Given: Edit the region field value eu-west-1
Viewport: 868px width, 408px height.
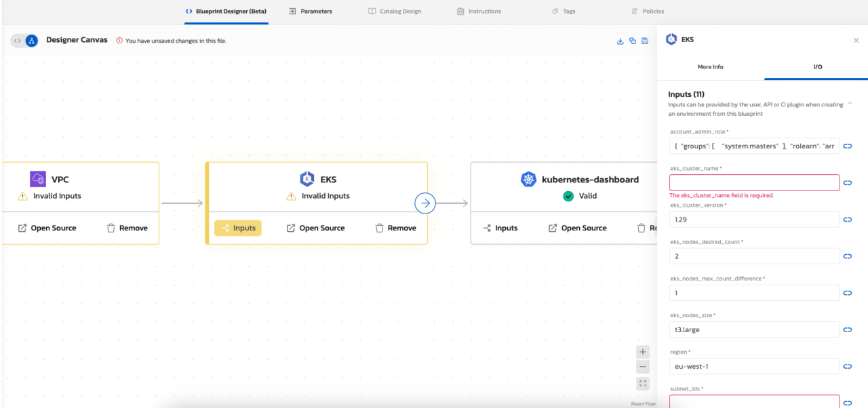Looking at the screenshot, I should pyautogui.click(x=754, y=366).
